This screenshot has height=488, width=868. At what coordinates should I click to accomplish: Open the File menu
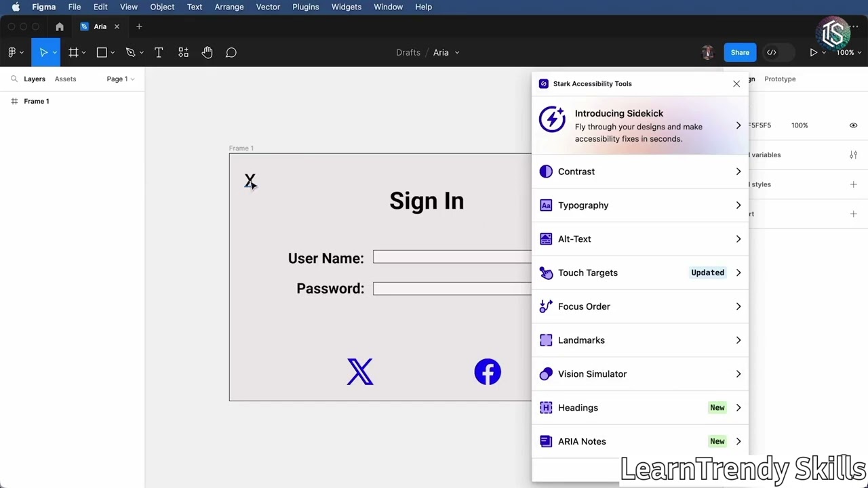tap(75, 7)
